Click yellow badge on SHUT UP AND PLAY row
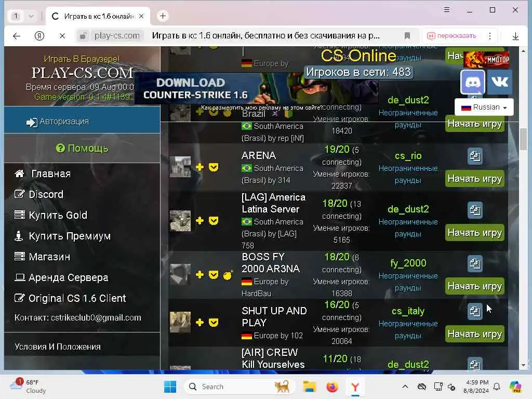532x399 pixels. (214, 323)
